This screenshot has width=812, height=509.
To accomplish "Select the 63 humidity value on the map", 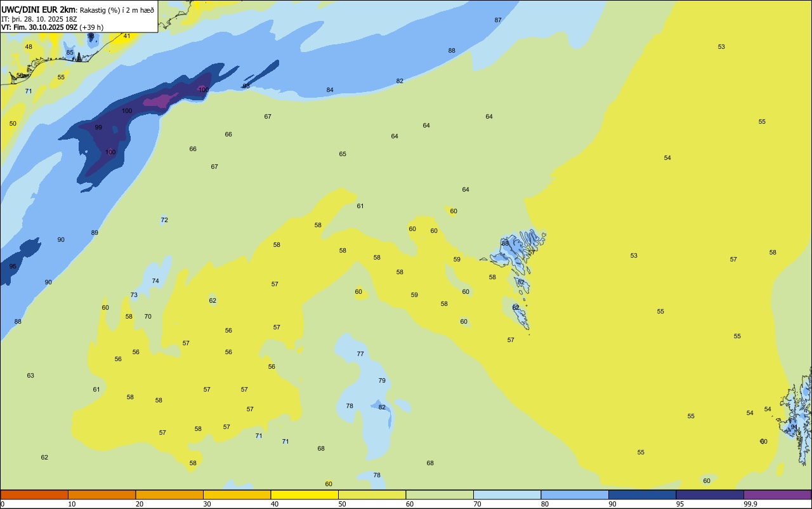I will click(30, 376).
